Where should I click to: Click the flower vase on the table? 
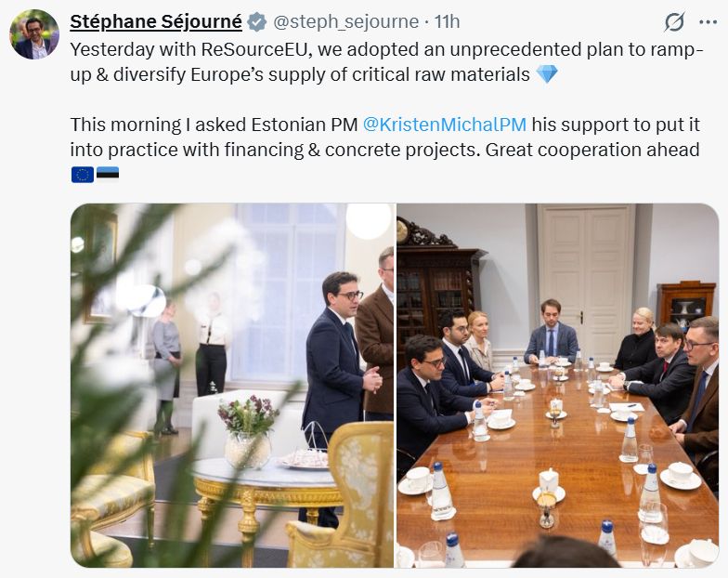tap(248, 431)
